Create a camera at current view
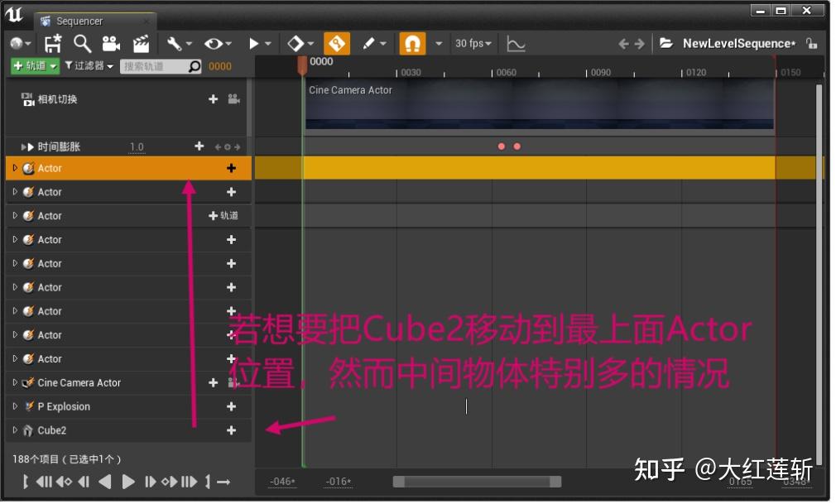 click(110, 43)
